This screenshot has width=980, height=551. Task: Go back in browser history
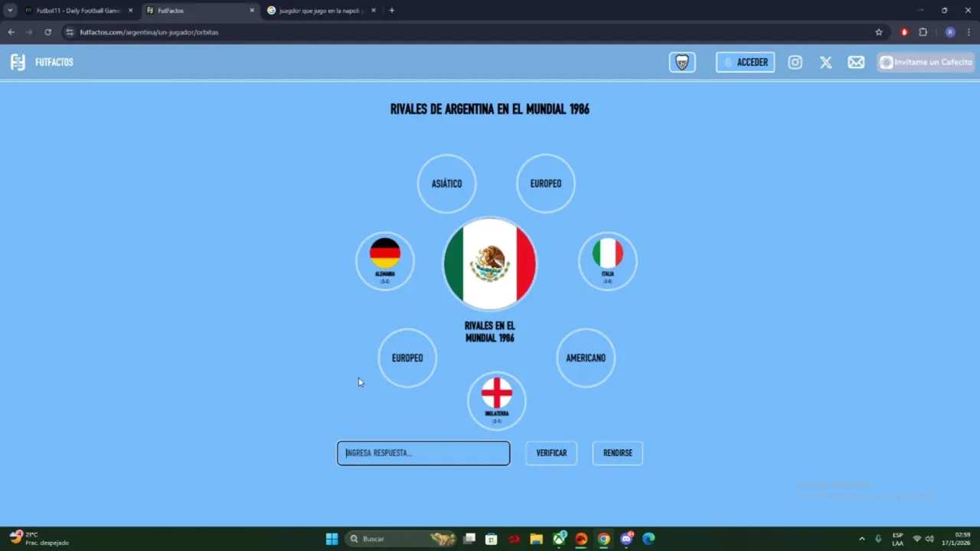click(x=11, y=32)
